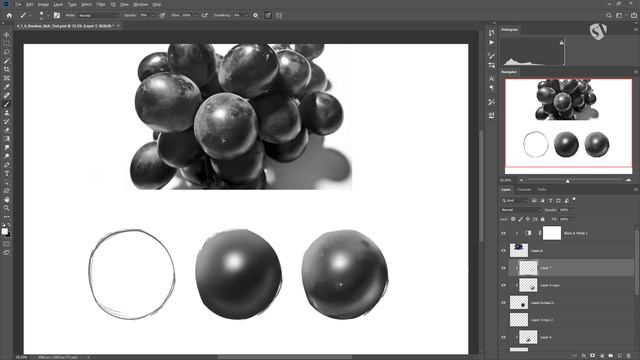Hide the bottom Layer 6

[503, 338]
